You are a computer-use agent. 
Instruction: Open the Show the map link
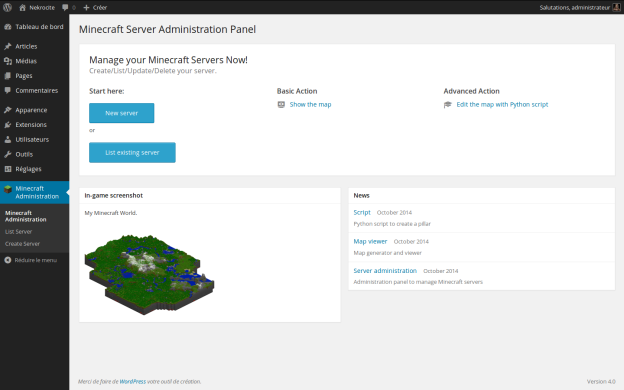[x=310, y=104]
